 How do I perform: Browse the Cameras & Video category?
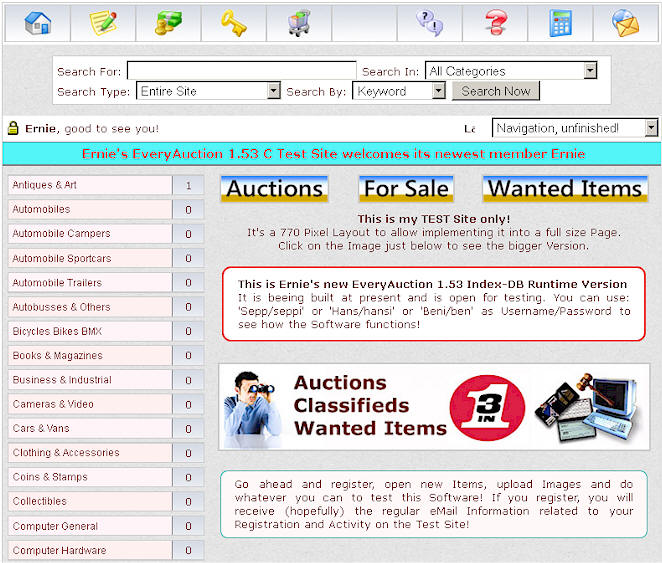90,404
